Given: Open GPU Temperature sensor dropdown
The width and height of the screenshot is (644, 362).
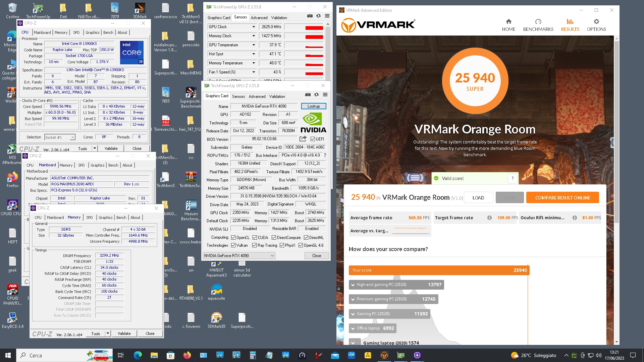Looking at the screenshot, I should tap(254, 45).
